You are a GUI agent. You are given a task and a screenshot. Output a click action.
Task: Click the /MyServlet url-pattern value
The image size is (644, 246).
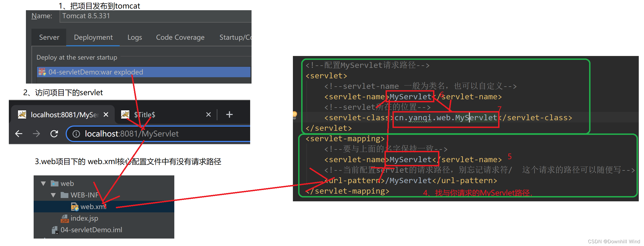pos(408,181)
